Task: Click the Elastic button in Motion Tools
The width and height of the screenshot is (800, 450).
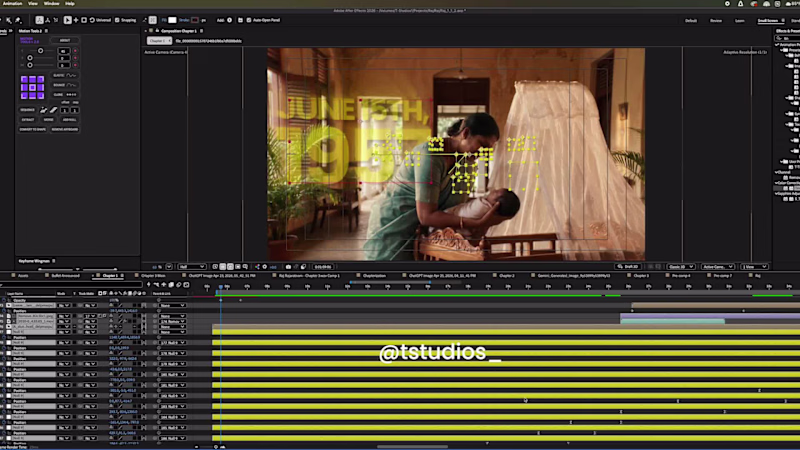Action: pos(65,76)
